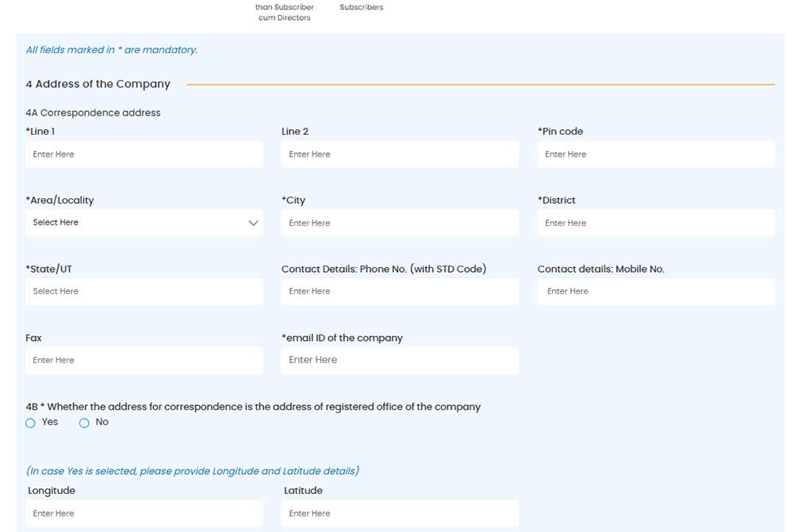
Task: Focus the Latitude input field
Action: [400, 514]
